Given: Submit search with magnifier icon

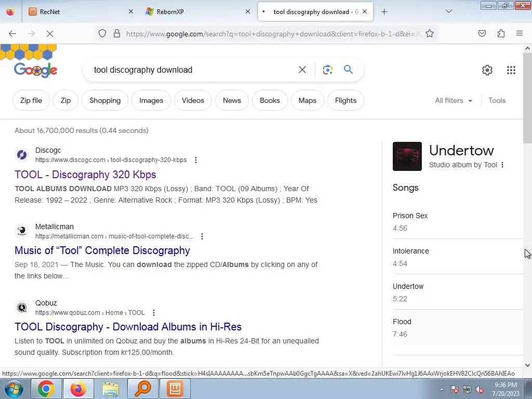Looking at the screenshot, I should pos(348,70).
